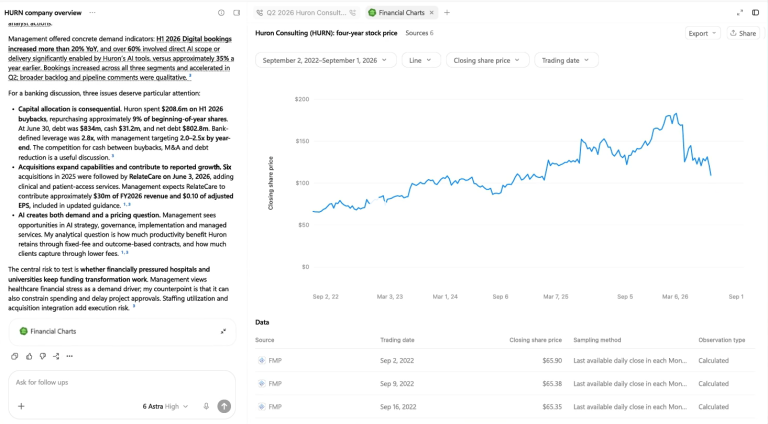Click the $65.90 closing price cell
The height and width of the screenshot is (424, 768).
pyautogui.click(x=552, y=360)
